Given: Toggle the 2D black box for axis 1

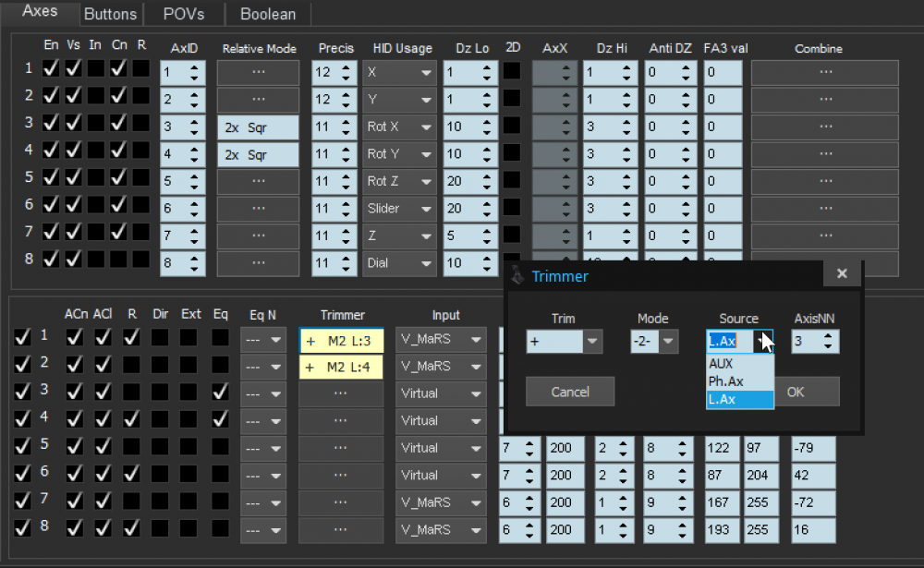Looking at the screenshot, I should coord(512,71).
